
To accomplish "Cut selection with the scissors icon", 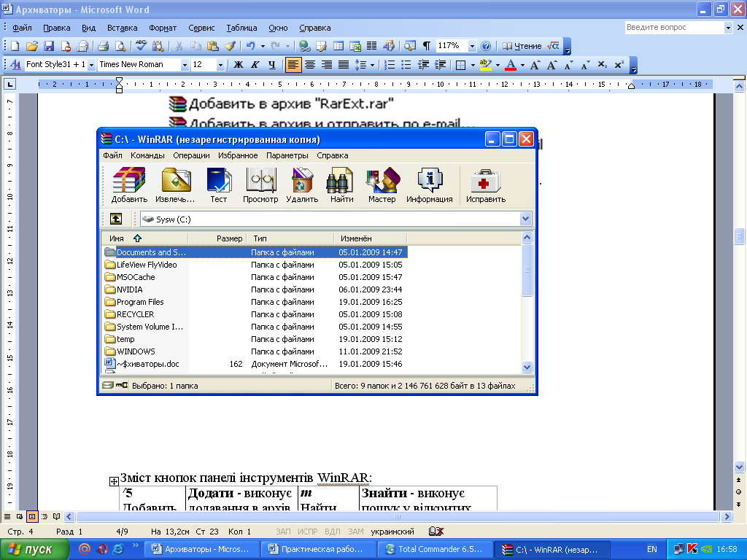I will coord(179,46).
